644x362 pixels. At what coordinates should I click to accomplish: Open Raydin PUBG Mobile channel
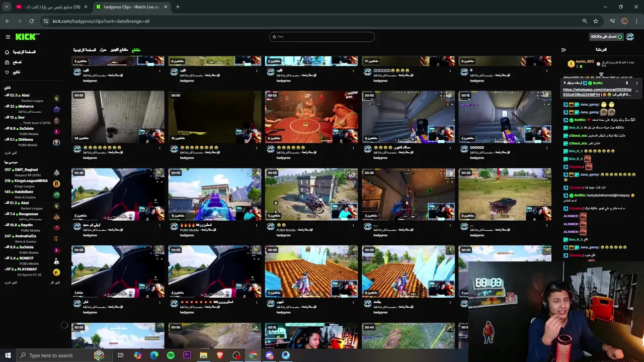(31, 227)
